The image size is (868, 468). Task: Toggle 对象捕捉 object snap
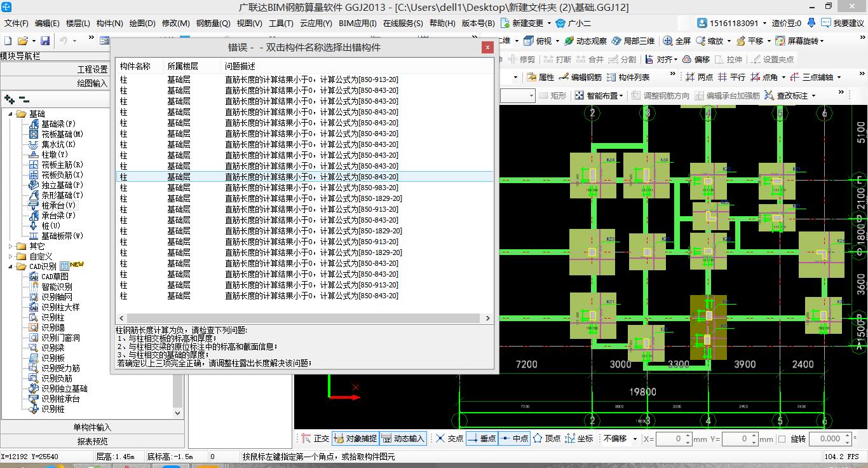pyautogui.click(x=355, y=438)
